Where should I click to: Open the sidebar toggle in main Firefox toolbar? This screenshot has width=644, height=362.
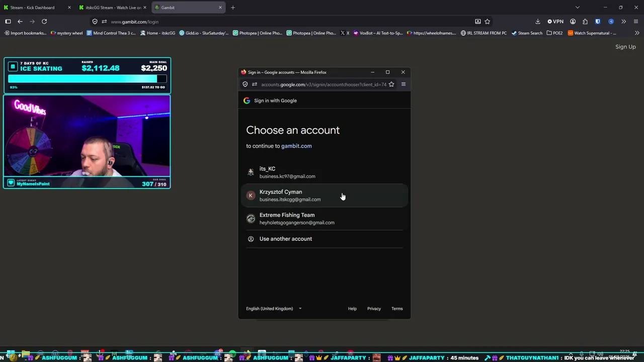pyautogui.click(x=8, y=22)
